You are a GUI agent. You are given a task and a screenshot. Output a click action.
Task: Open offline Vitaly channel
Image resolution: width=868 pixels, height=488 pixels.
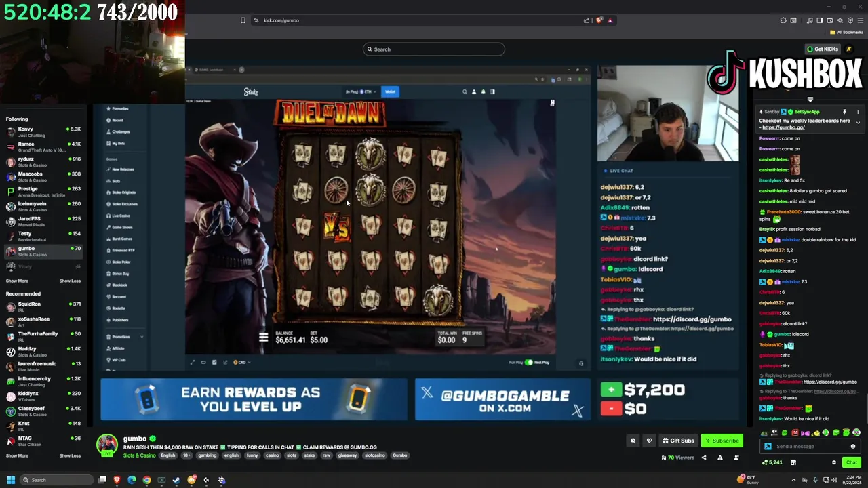coord(42,266)
